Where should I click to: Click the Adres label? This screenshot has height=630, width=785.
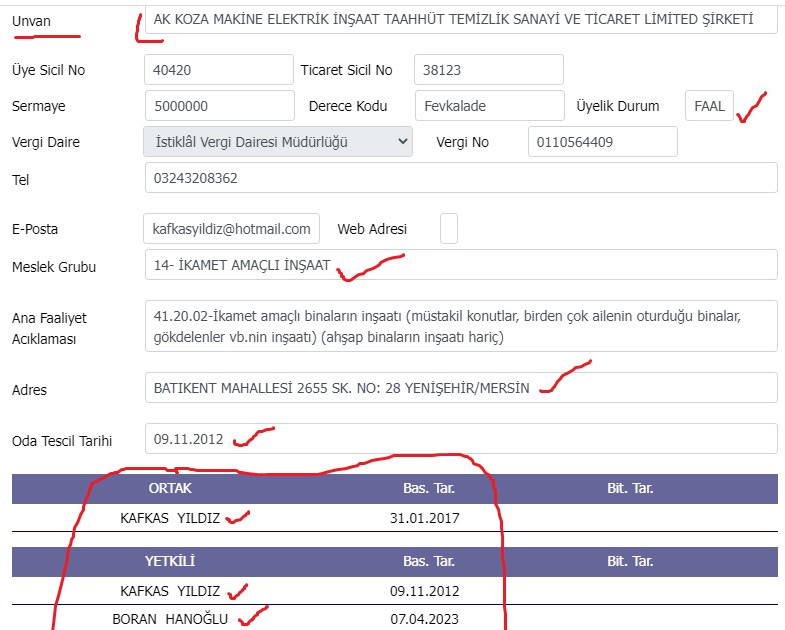pos(29,390)
